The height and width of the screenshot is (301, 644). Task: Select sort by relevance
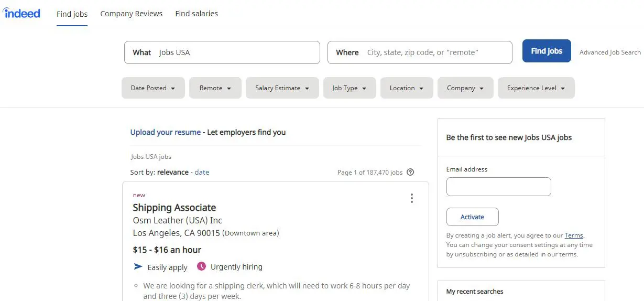[173, 172]
